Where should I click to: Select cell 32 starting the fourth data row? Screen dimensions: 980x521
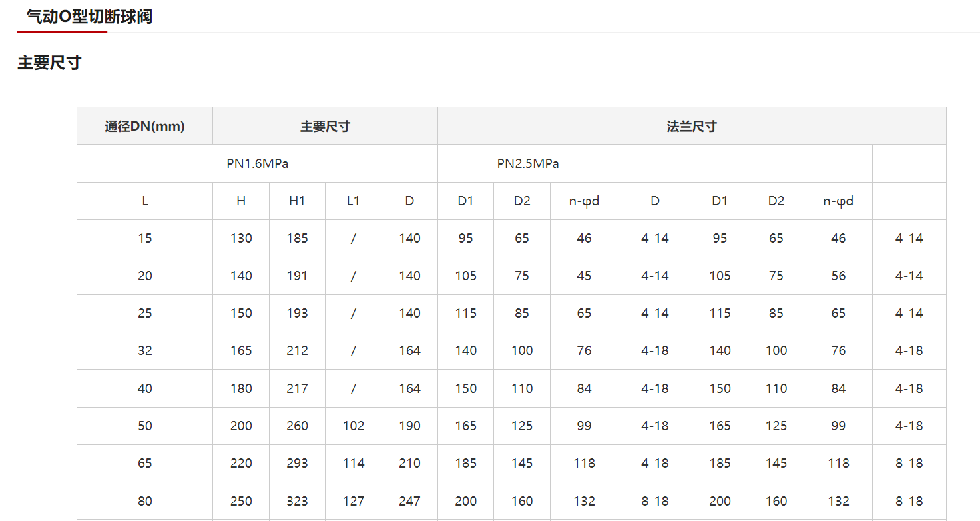coord(145,350)
